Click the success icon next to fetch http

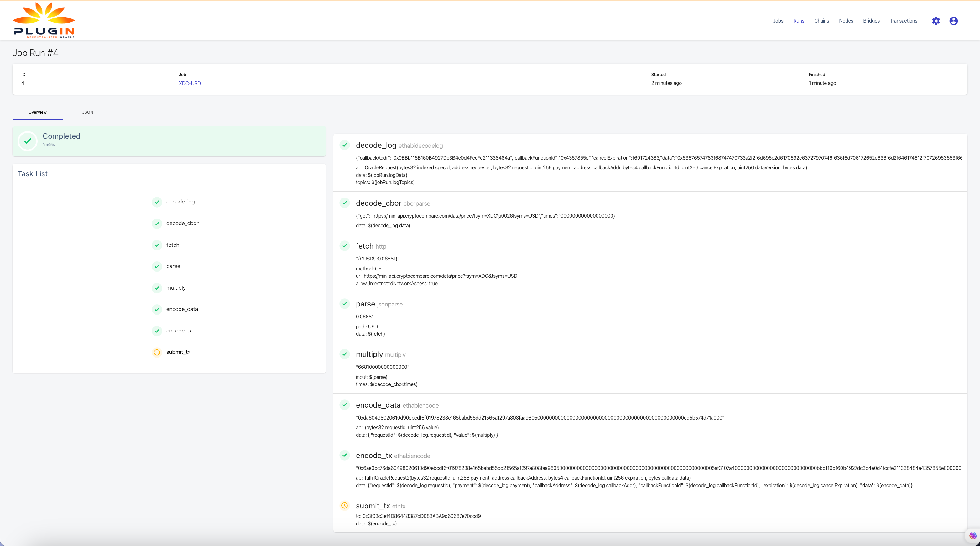click(x=345, y=246)
